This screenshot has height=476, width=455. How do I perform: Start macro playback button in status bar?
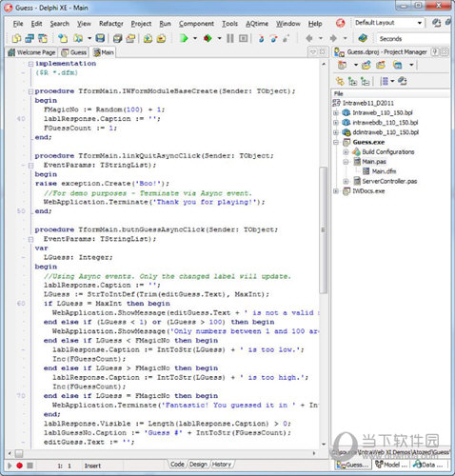(10, 466)
